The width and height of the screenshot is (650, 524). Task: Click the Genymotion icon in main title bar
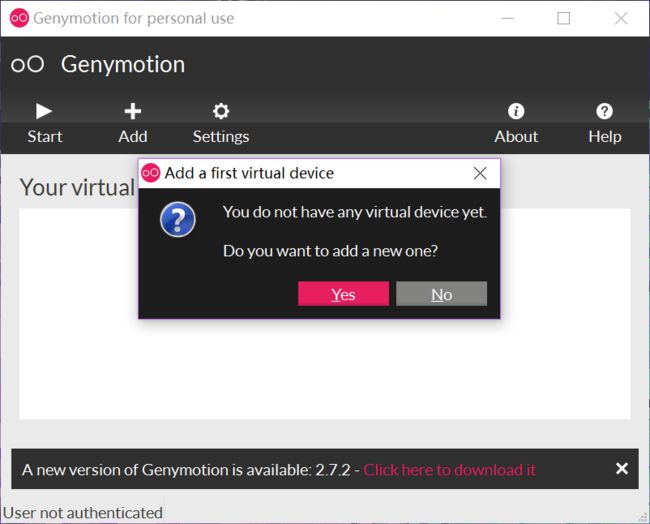click(x=19, y=18)
